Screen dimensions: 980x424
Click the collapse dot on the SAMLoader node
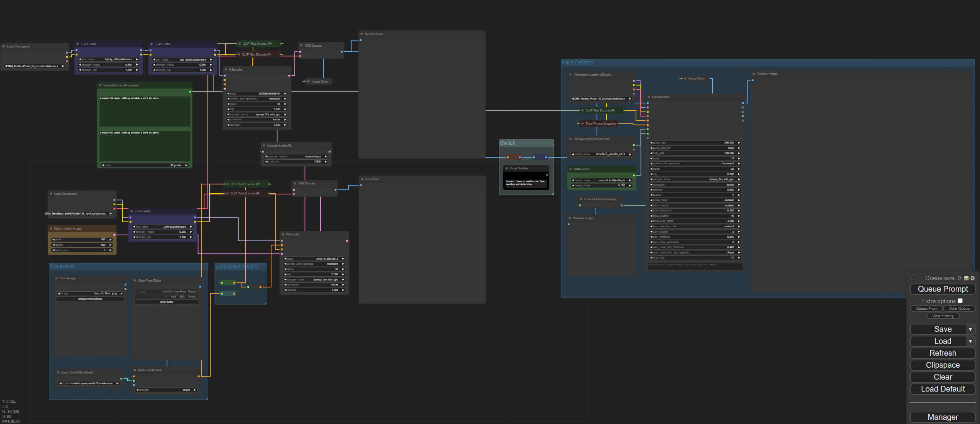[x=570, y=169]
